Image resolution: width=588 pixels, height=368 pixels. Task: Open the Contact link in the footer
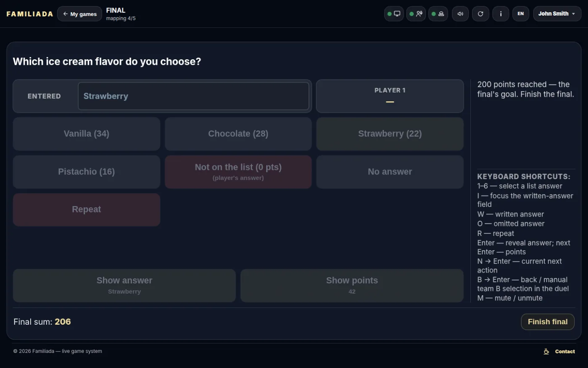(565, 352)
